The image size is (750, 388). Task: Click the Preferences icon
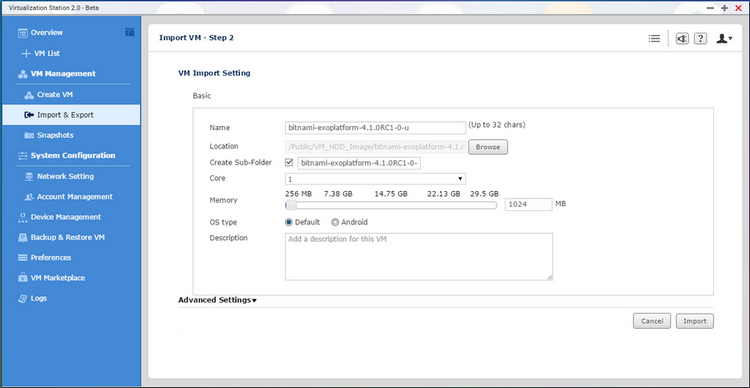(x=22, y=258)
